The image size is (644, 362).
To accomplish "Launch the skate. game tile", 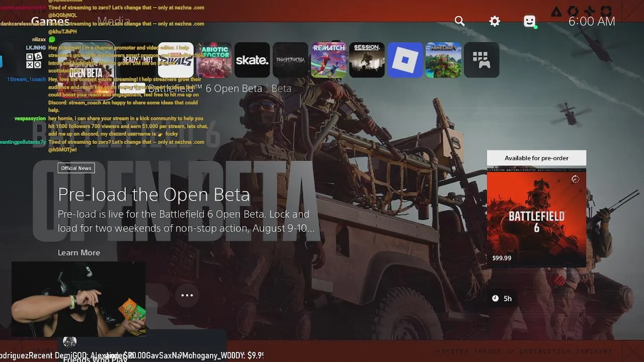I will click(x=252, y=60).
